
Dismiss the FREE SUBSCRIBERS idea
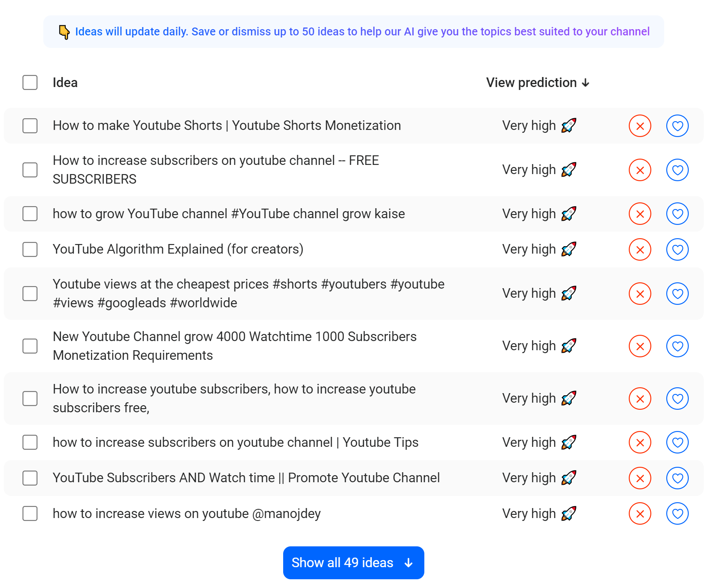(640, 170)
